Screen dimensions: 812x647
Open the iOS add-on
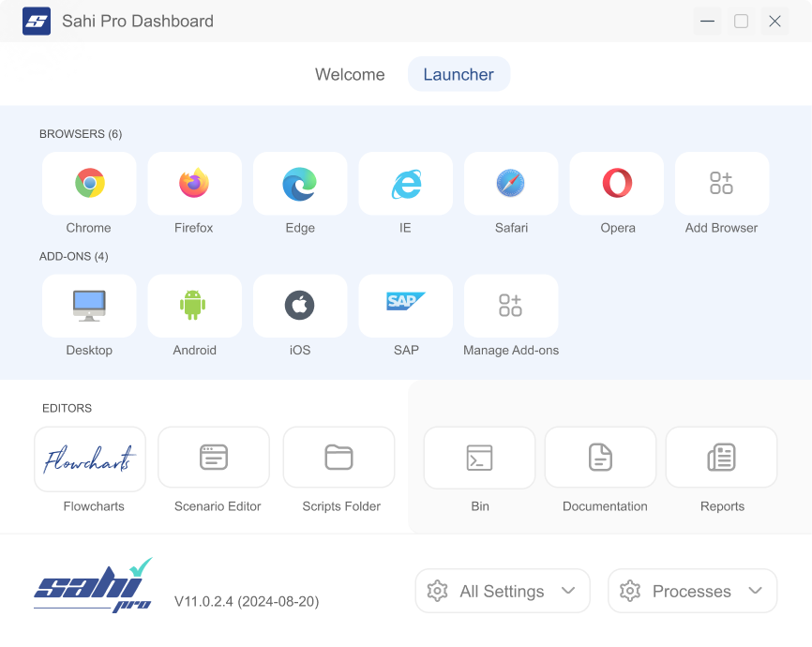pos(300,306)
